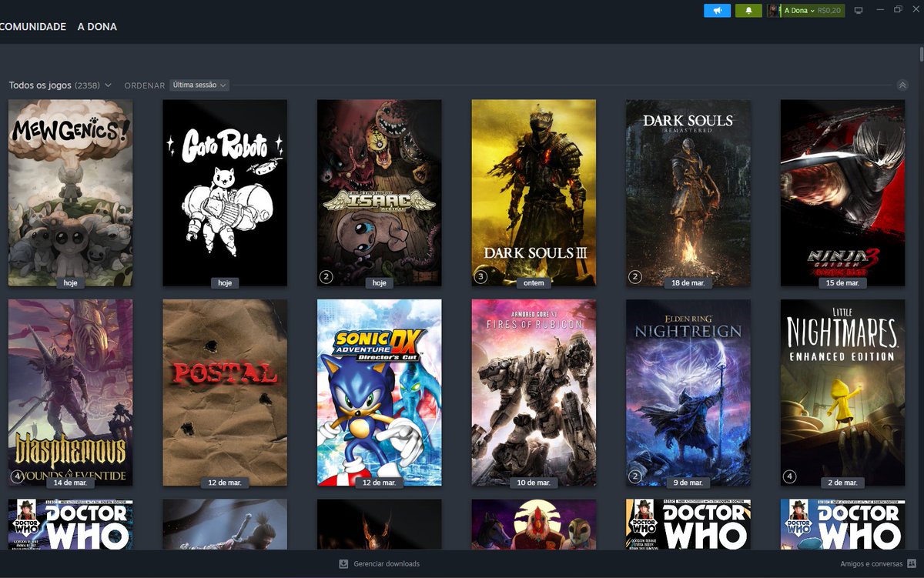The width and height of the screenshot is (924, 578).
Task: Click the badge number 3 on Dark Souls III
Action: [480, 277]
